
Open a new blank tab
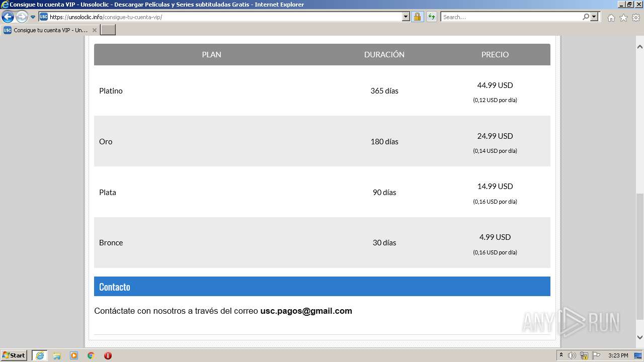(108, 30)
